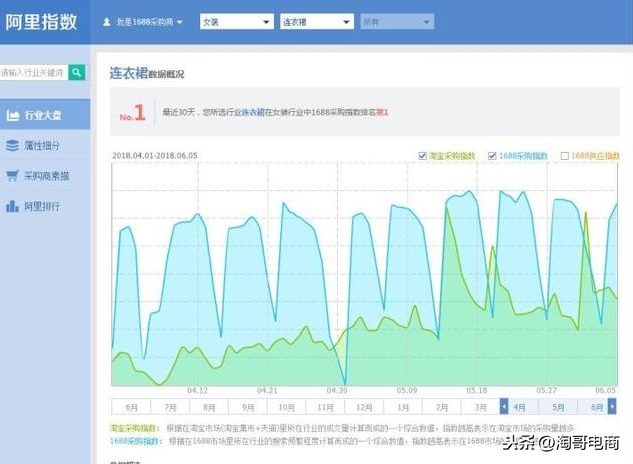Select 5月 in highlighted timeline range
The height and width of the screenshot is (464, 633).
point(558,407)
